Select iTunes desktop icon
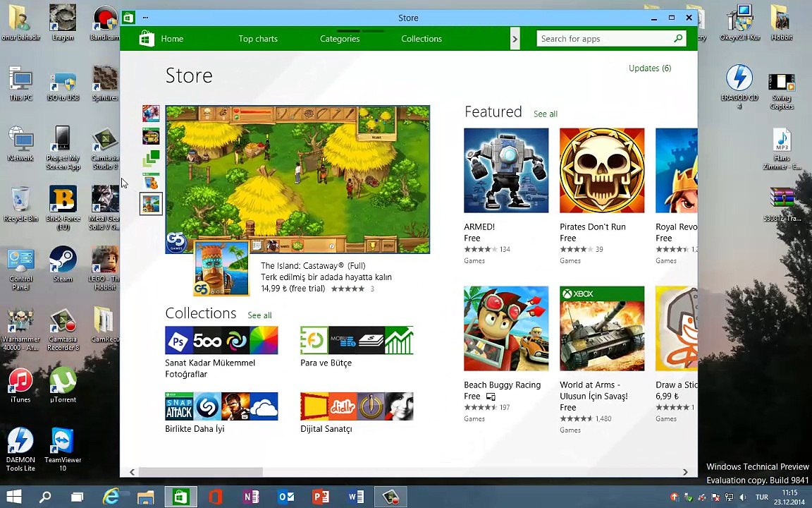The height and width of the screenshot is (508, 812). [20, 385]
